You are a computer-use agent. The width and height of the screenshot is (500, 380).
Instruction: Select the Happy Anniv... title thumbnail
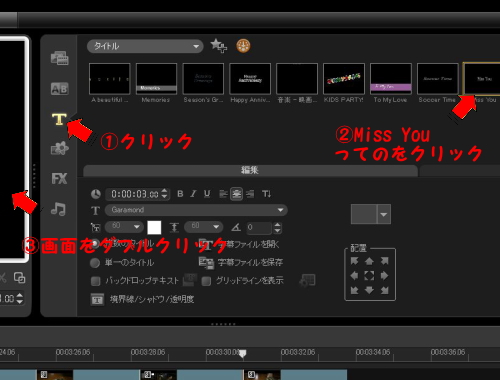click(250, 79)
